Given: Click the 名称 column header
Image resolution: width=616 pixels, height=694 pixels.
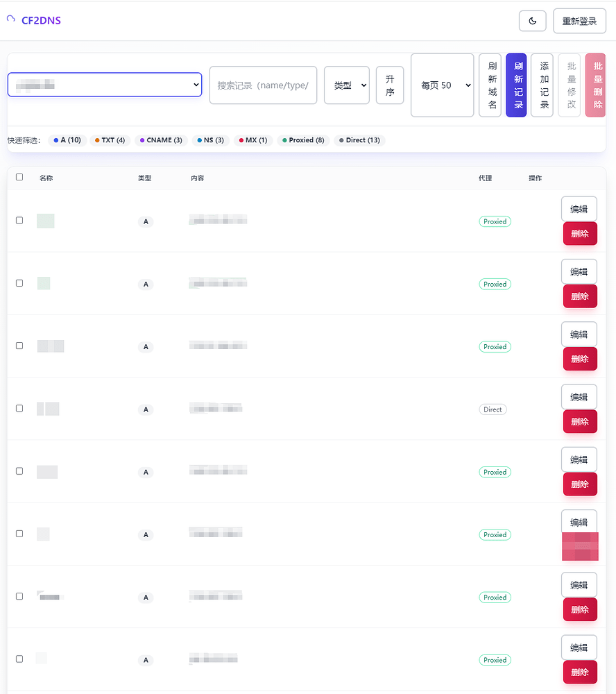Looking at the screenshot, I should coord(46,178).
